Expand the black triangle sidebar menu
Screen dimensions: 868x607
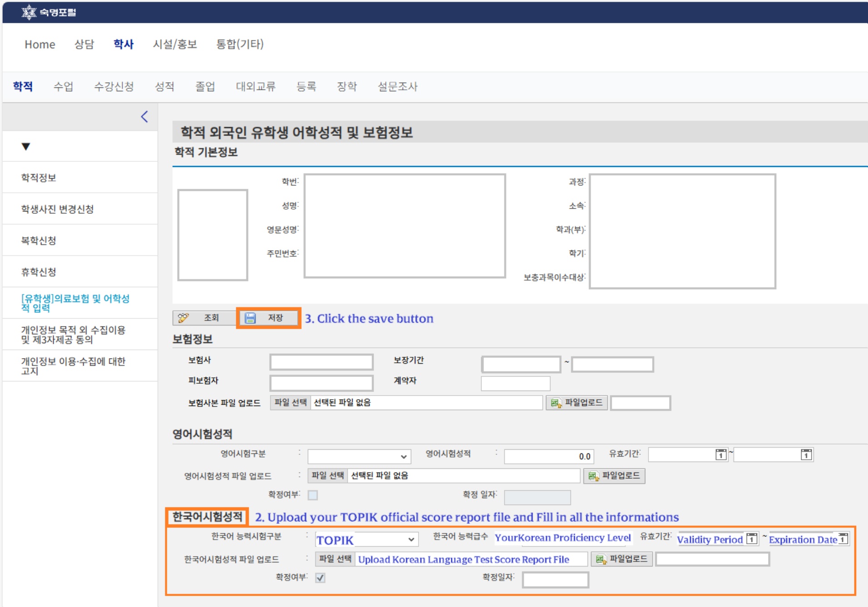click(26, 146)
